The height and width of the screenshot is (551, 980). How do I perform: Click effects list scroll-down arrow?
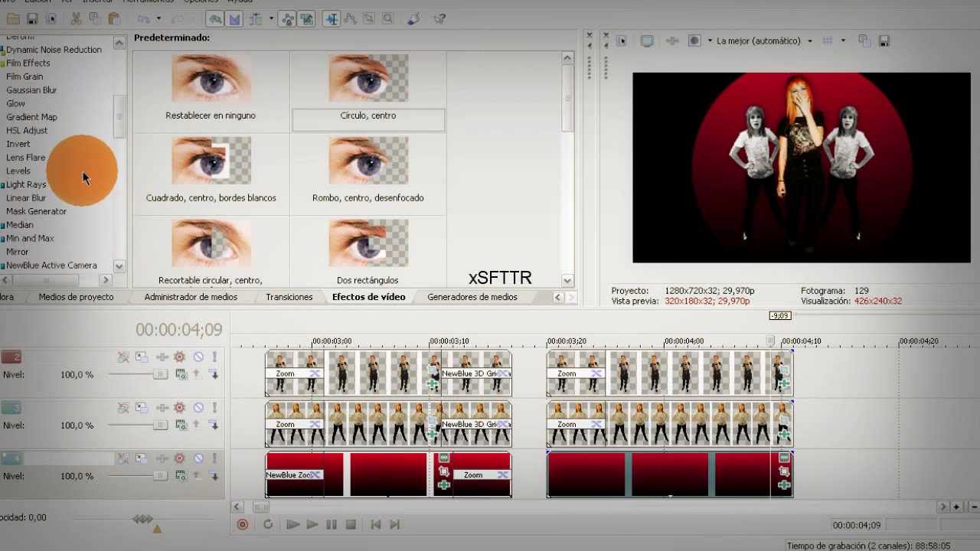point(119,266)
